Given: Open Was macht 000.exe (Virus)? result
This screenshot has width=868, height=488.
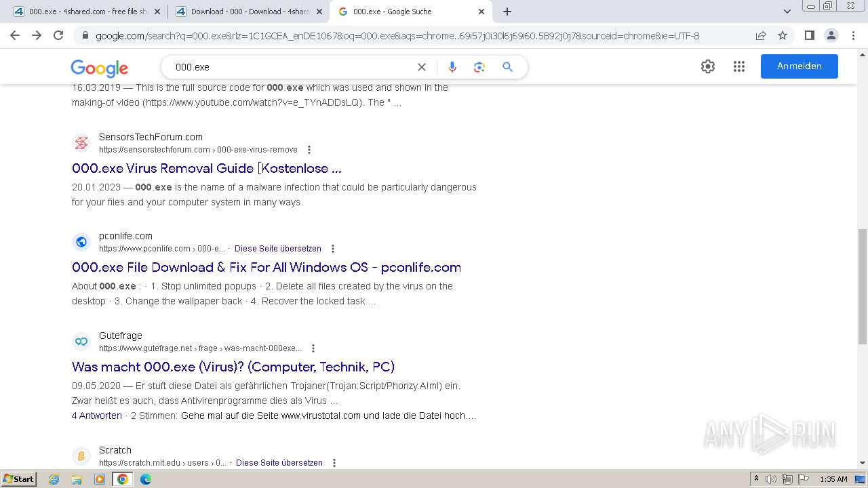Looking at the screenshot, I should (x=233, y=367).
